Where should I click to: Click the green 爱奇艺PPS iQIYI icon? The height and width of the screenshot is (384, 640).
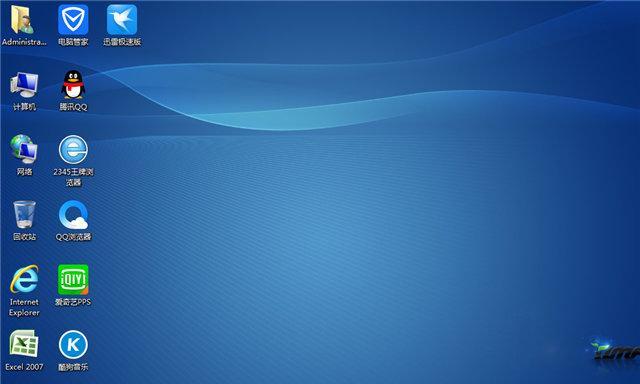(x=73, y=280)
